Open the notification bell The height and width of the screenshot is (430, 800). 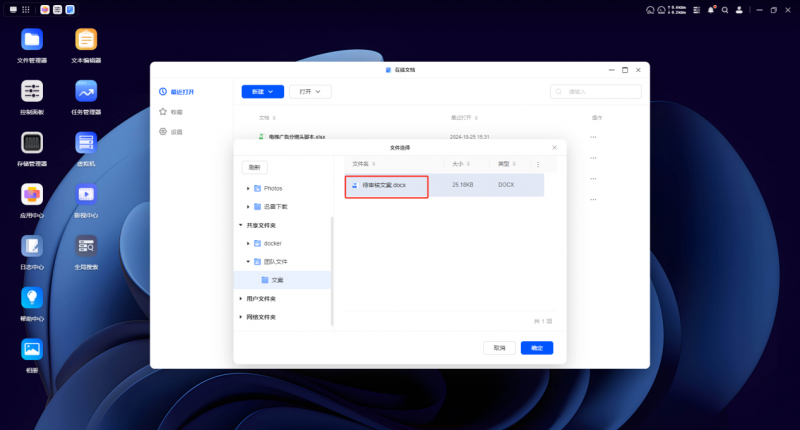click(711, 10)
